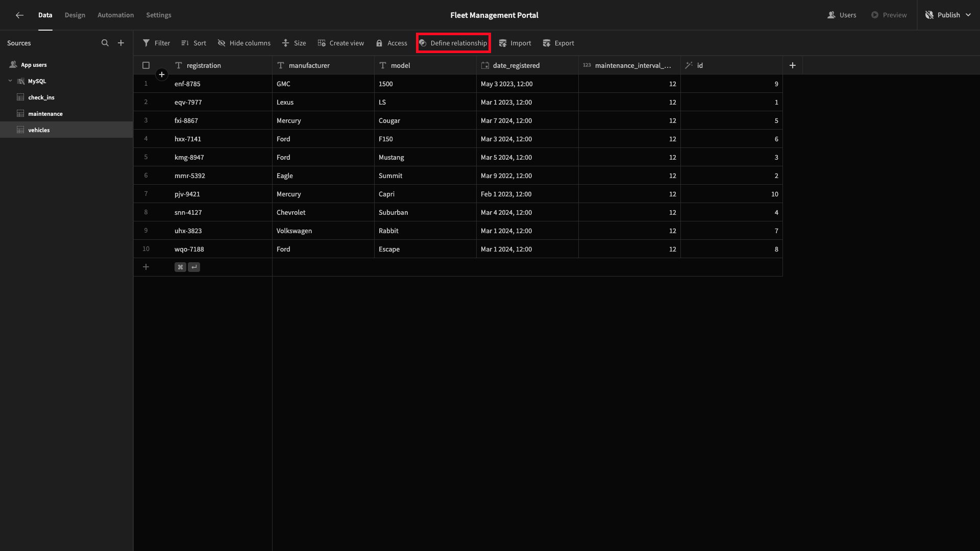Open the Filter tool
Viewport: 980px width, 551px height.
pos(157,43)
